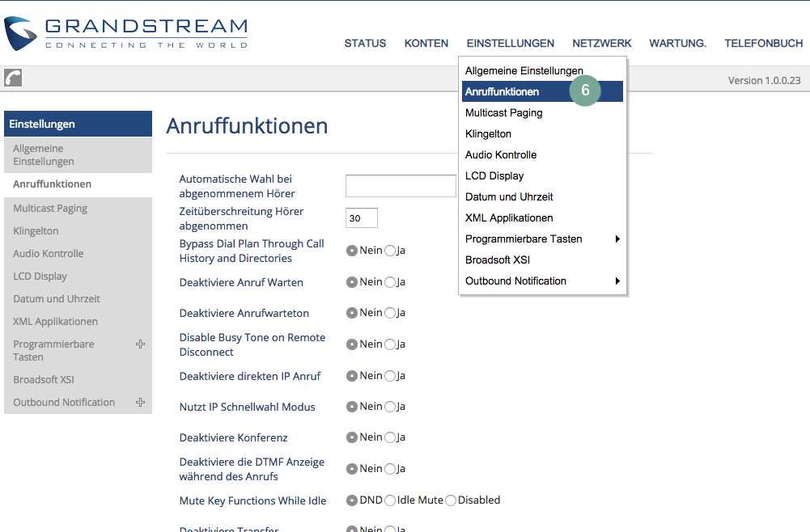Expand Programmierbare Tasten plus icon in sidebar

140,344
